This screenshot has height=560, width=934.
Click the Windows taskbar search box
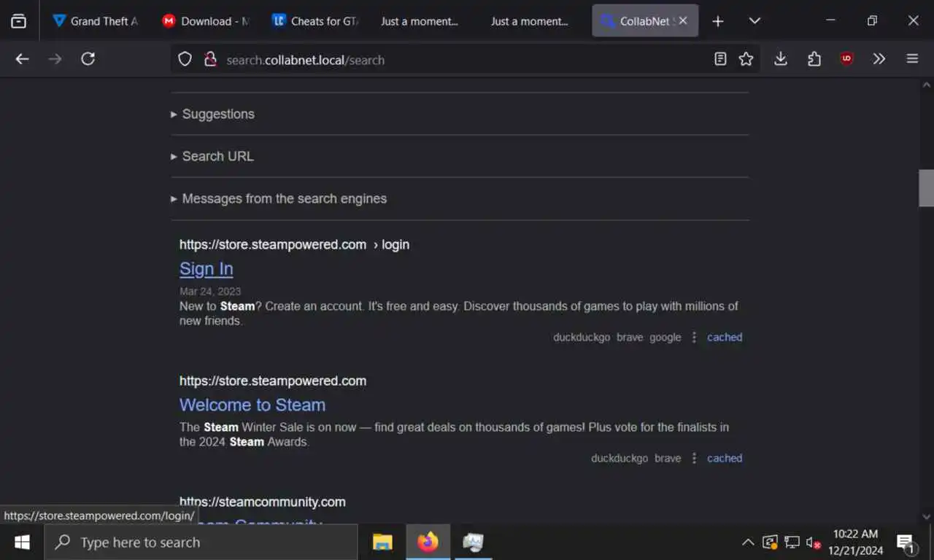[x=201, y=542]
